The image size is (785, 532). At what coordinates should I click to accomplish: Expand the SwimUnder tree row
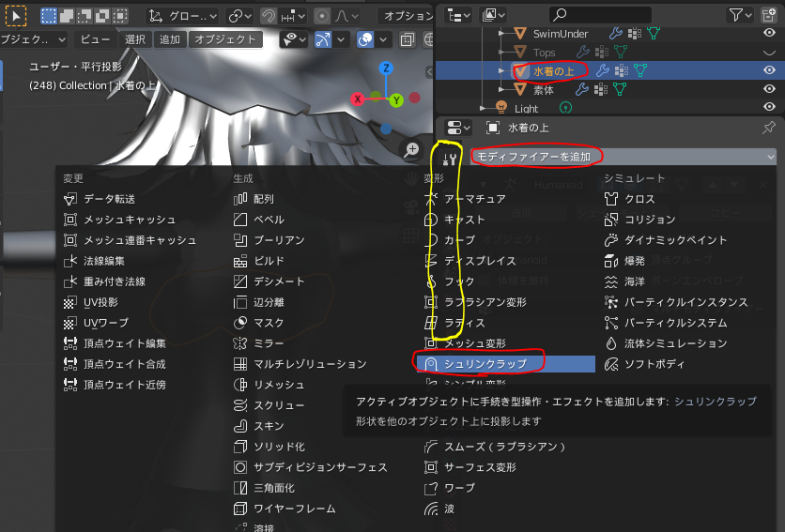coord(501,34)
